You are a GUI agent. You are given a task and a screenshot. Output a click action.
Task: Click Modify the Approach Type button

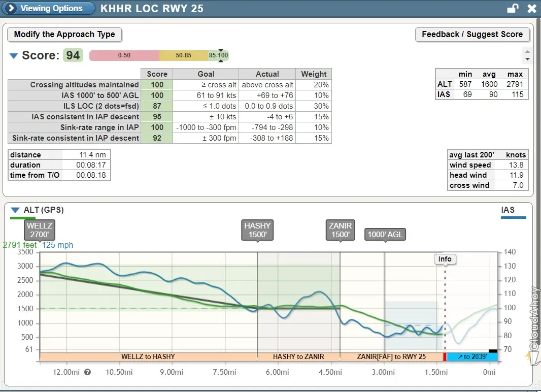[64, 35]
